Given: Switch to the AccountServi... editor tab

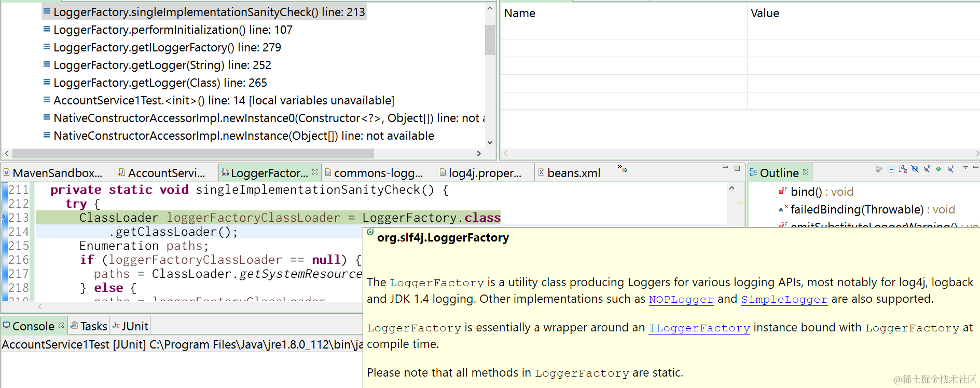Looking at the screenshot, I should click(166, 173).
